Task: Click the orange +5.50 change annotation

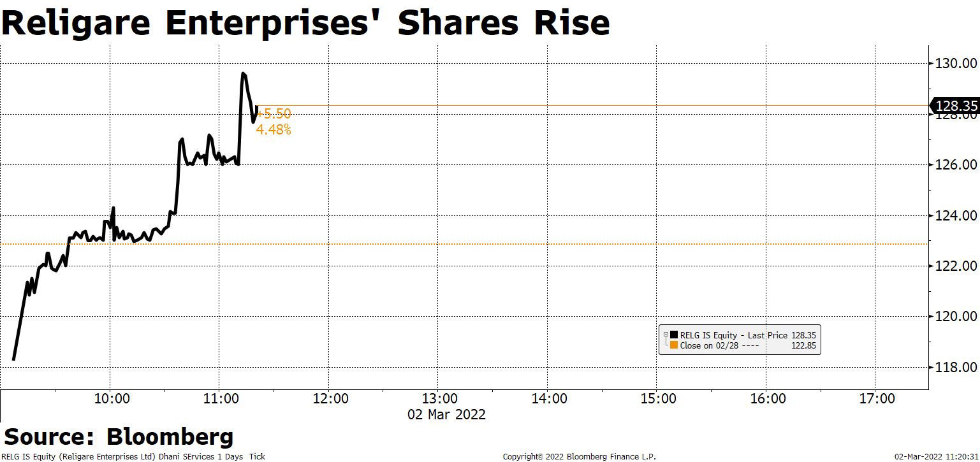Action: (x=274, y=114)
